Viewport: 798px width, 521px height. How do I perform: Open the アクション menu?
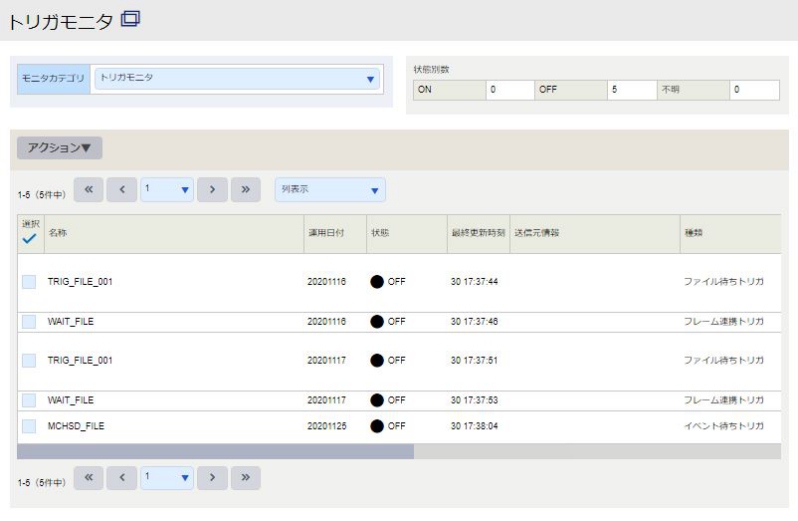(x=60, y=148)
